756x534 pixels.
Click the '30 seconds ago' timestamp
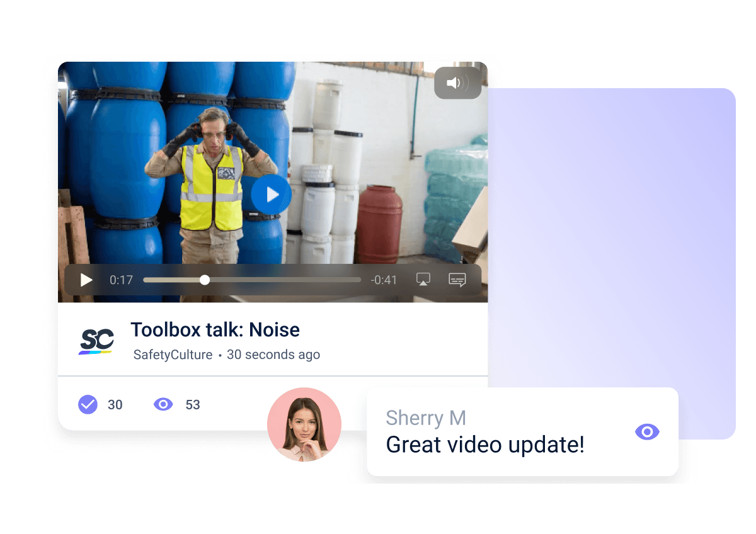273,355
